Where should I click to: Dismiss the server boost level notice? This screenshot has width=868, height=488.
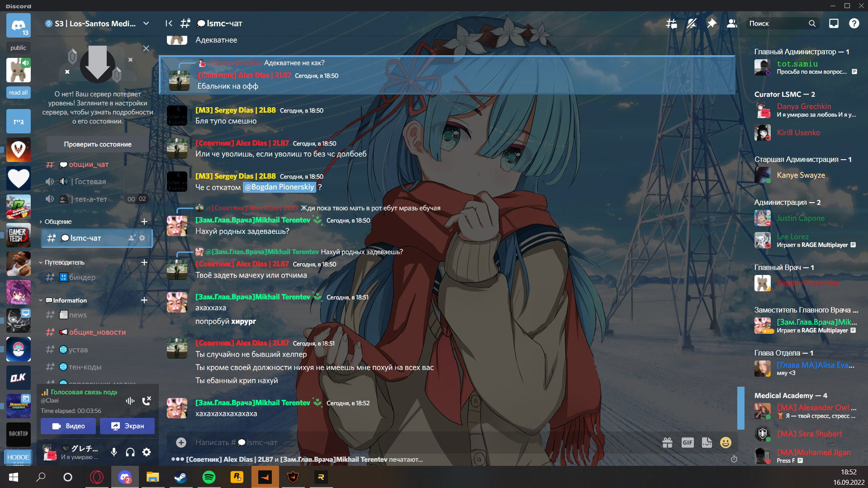coord(146,48)
